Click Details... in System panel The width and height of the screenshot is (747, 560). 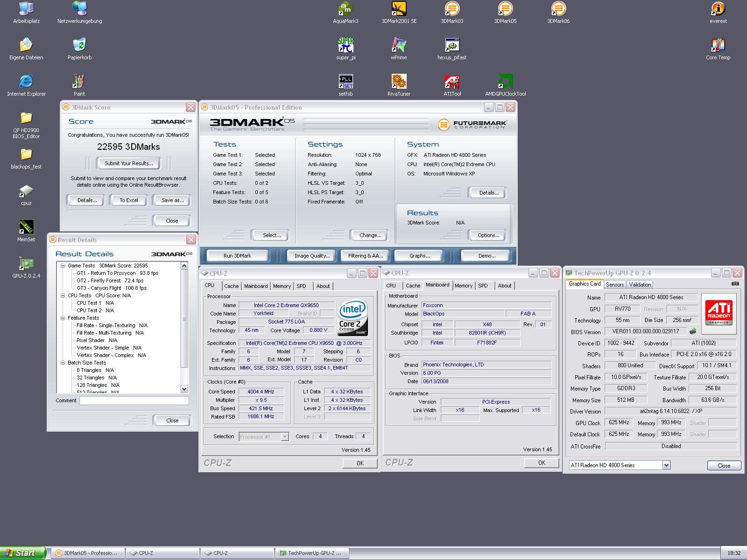[x=488, y=193]
